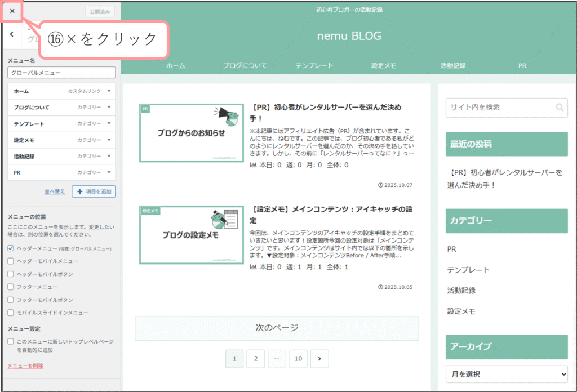Viewport: 577px width, 392px height.
Task: Close the customizer with the X icon
Action: (12, 11)
